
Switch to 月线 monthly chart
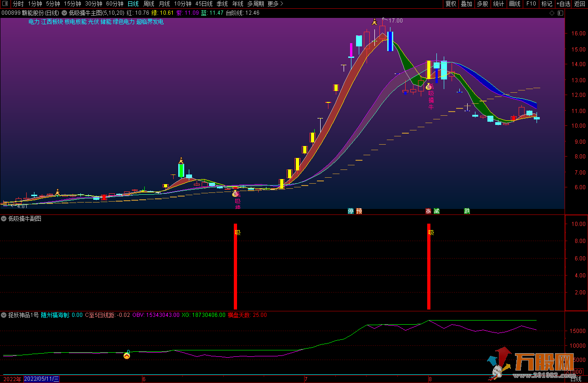click(164, 4)
